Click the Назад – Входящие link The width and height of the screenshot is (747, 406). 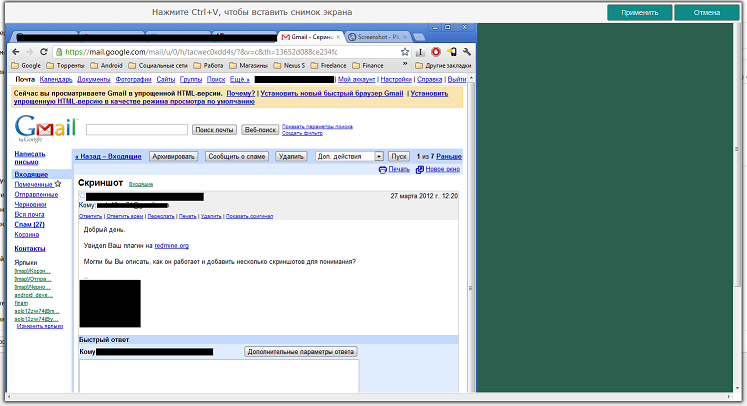click(x=108, y=156)
